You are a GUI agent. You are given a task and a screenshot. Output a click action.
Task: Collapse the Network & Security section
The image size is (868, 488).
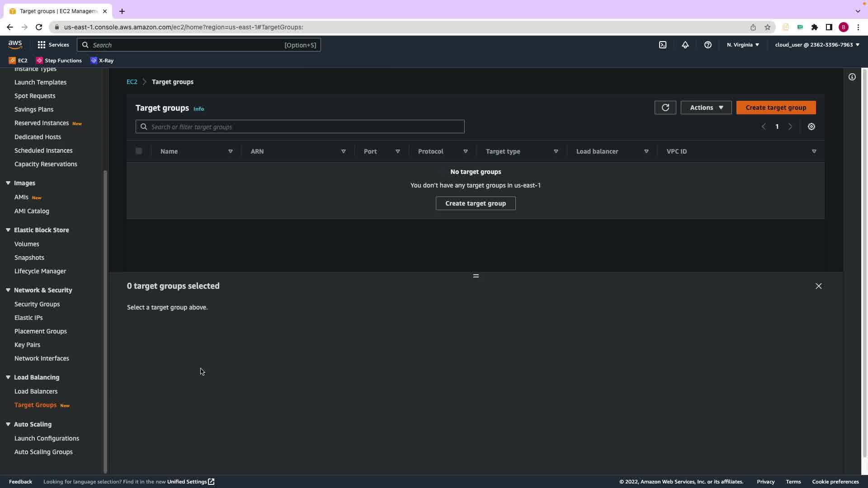[x=8, y=290]
